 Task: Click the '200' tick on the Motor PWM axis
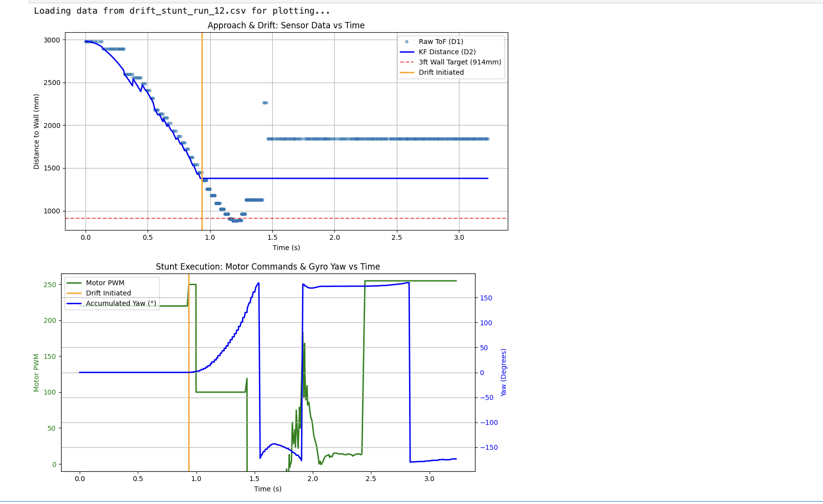coord(50,320)
